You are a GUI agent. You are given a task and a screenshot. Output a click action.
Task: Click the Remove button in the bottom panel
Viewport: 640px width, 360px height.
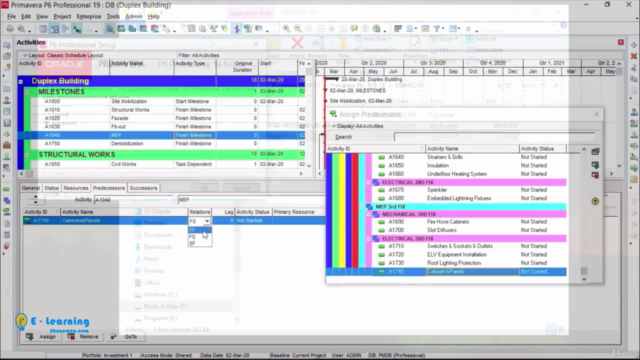click(x=83, y=337)
